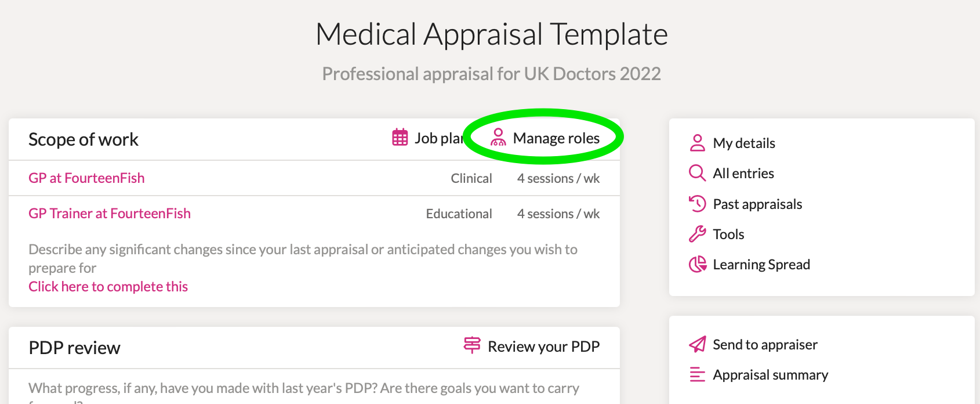Click the All entries magnifier icon
This screenshot has height=404, width=980.
697,173
